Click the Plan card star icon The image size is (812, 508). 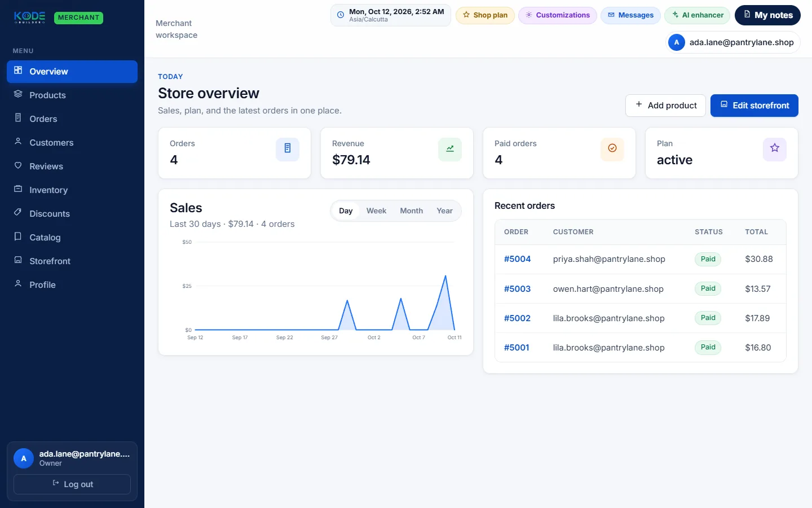click(x=775, y=149)
